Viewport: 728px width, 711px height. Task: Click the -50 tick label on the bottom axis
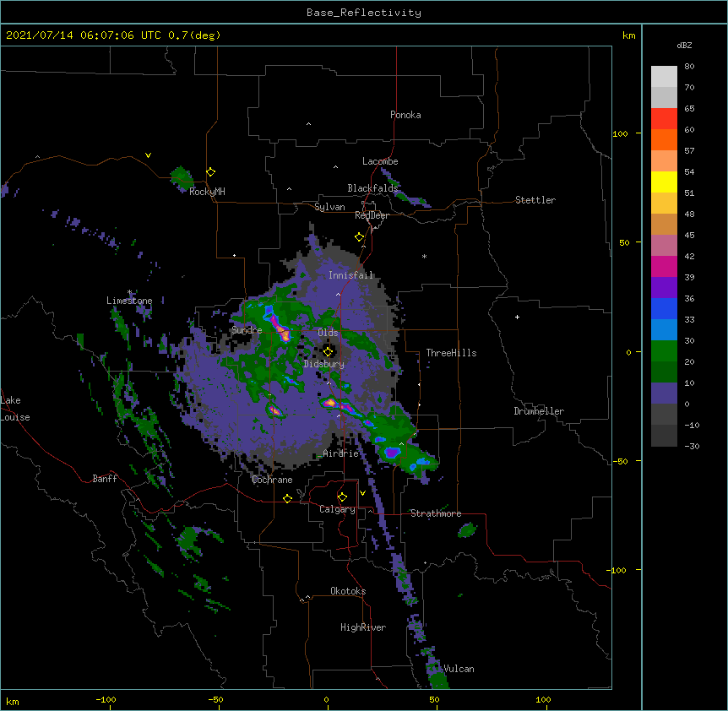pyautogui.click(x=216, y=699)
